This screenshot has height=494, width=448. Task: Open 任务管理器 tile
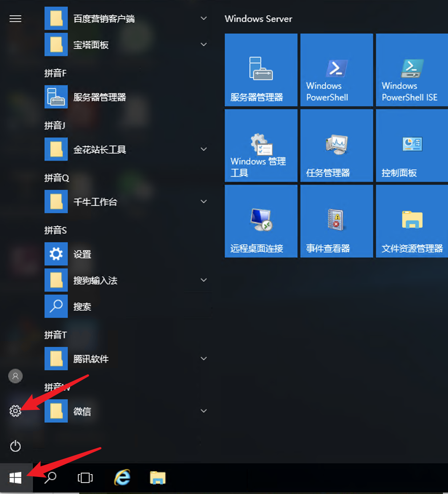pos(336,146)
